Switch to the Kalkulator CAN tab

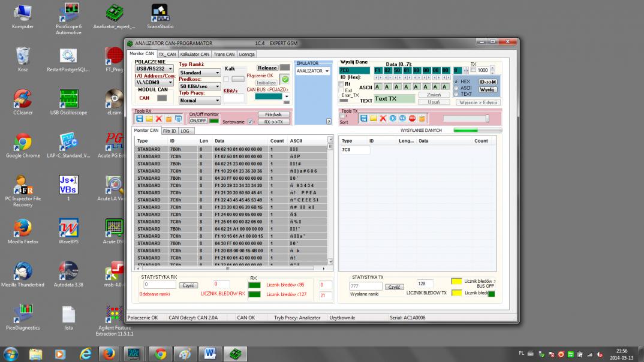tap(194, 54)
